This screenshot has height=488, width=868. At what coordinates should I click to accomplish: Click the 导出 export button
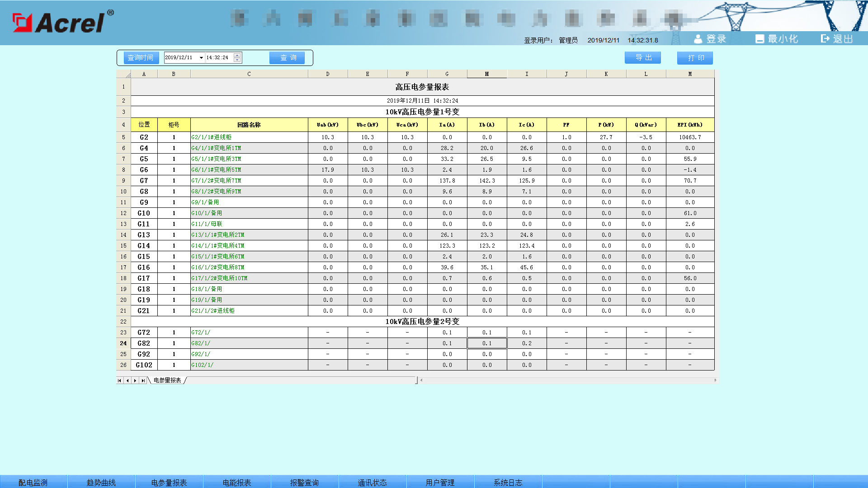(x=642, y=58)
